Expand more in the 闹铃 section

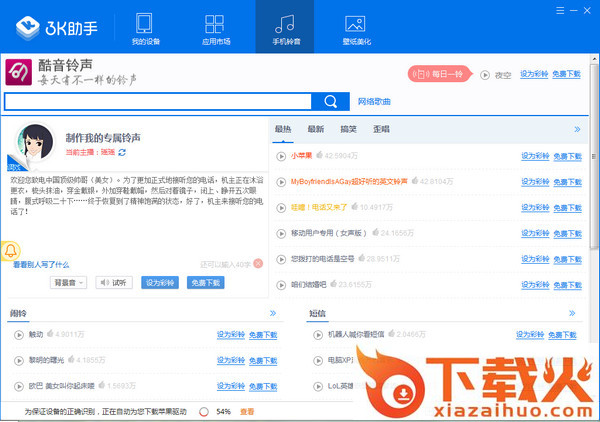pos(273,313)
